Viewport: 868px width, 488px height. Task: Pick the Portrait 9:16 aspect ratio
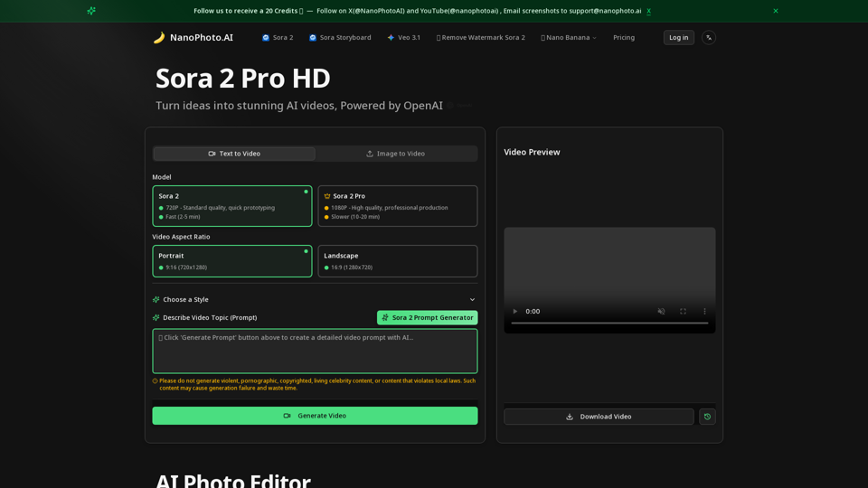coord(232,261)
